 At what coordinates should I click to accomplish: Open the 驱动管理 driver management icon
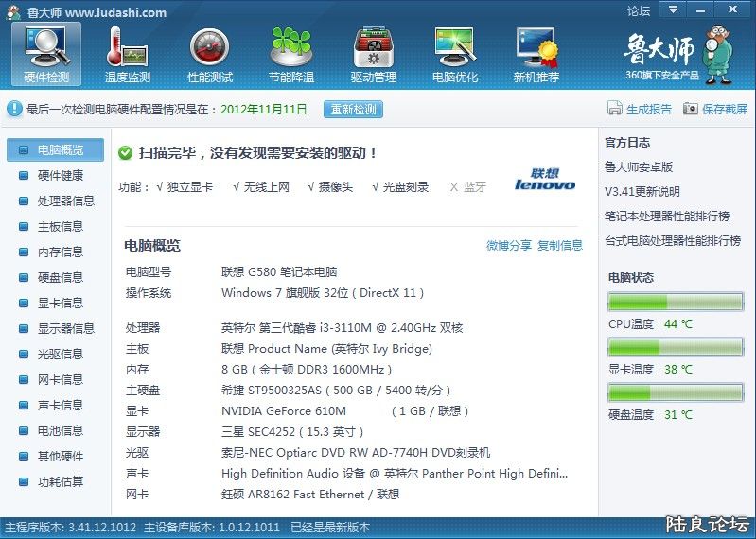(373, 53)
